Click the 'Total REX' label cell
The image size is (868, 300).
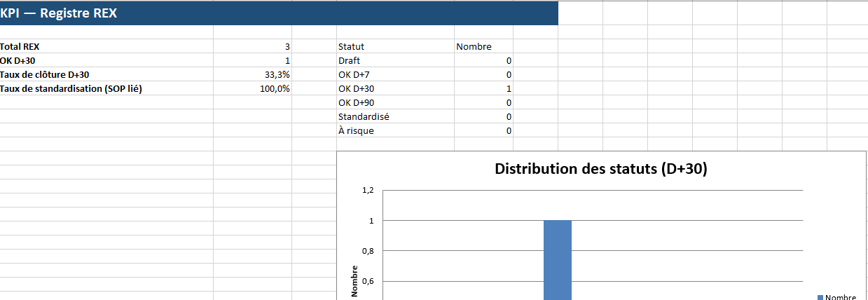20,47
